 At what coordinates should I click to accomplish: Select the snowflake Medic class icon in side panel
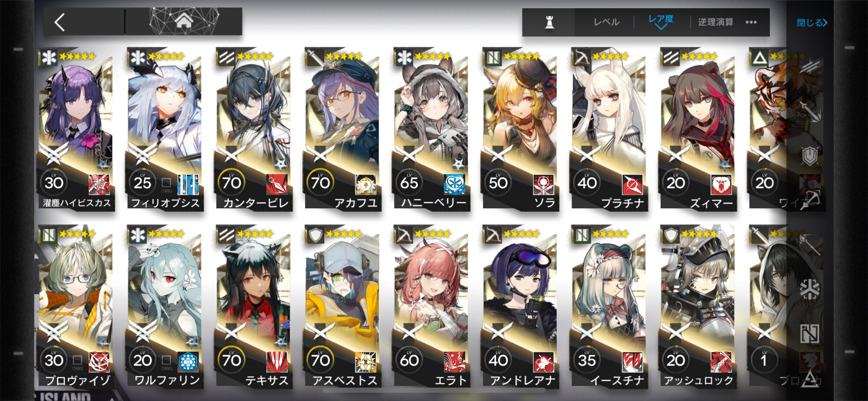pos(809,289)
